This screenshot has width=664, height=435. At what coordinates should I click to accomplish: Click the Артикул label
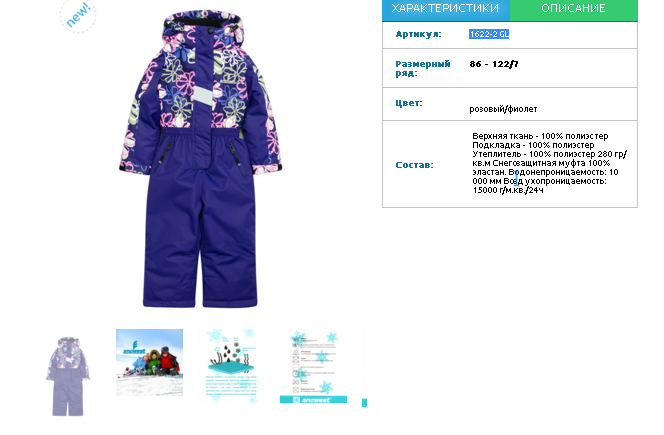click(x=418, y=34)
